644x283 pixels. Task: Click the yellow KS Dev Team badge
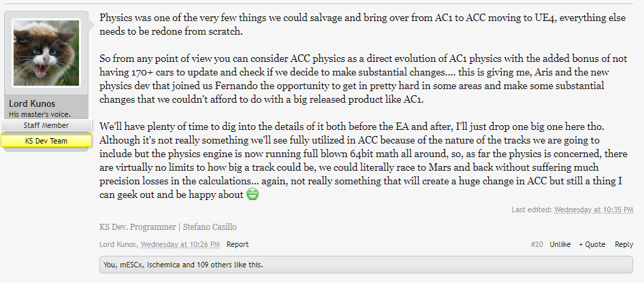(46, 141)
